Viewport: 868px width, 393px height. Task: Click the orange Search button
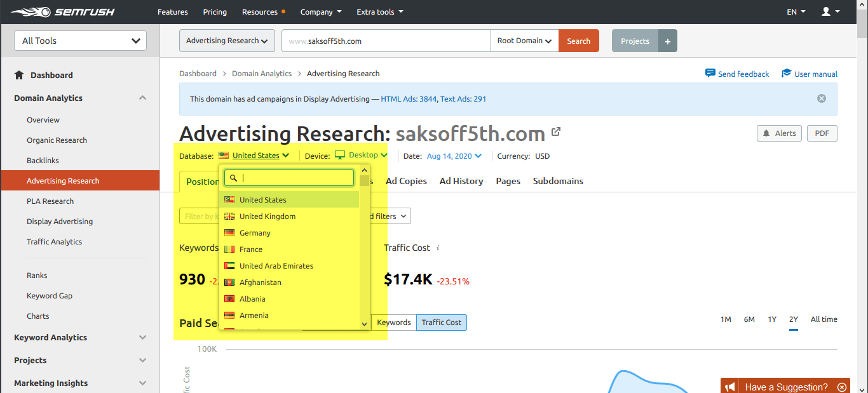tap(578, 40)
